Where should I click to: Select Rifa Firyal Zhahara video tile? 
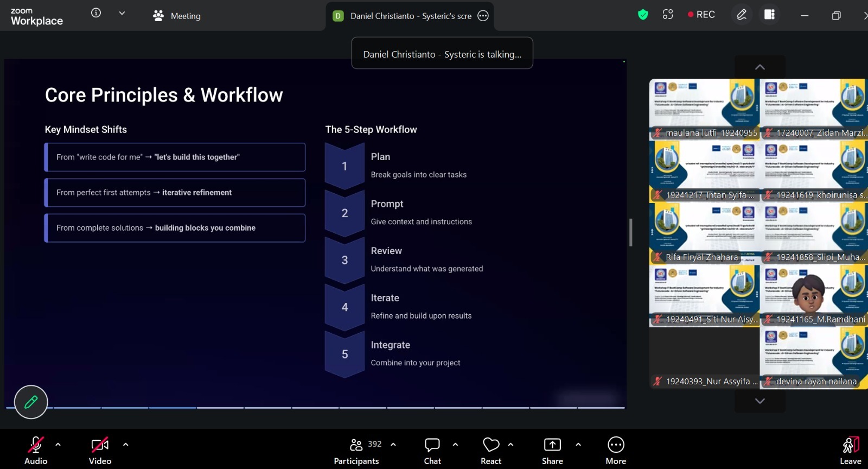[x=704, y=233]
